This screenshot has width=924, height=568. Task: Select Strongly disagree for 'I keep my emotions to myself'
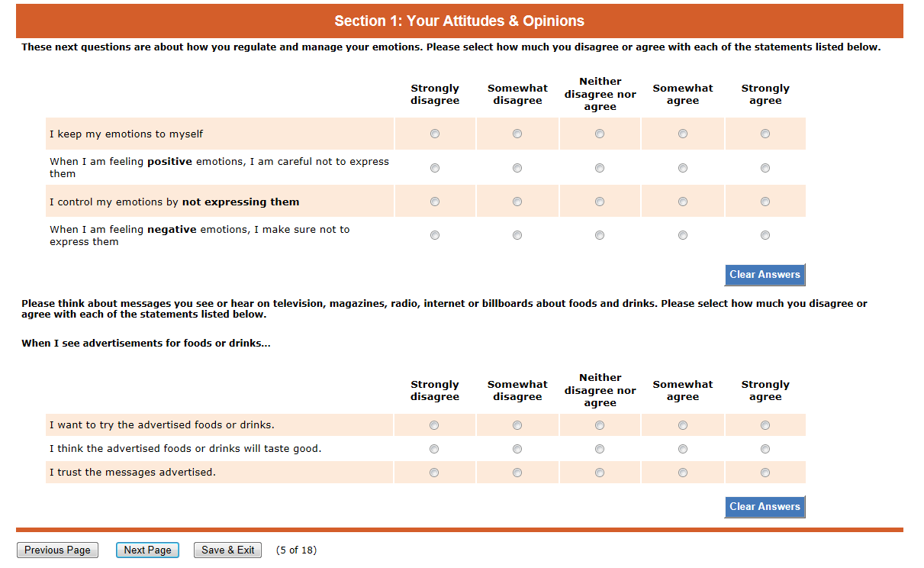click(435, 134)
